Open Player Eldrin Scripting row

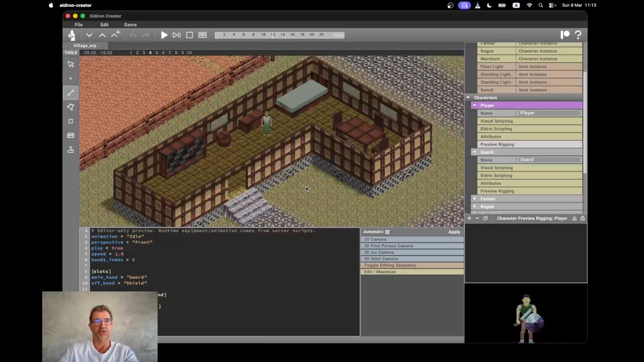tap(530, 129)
